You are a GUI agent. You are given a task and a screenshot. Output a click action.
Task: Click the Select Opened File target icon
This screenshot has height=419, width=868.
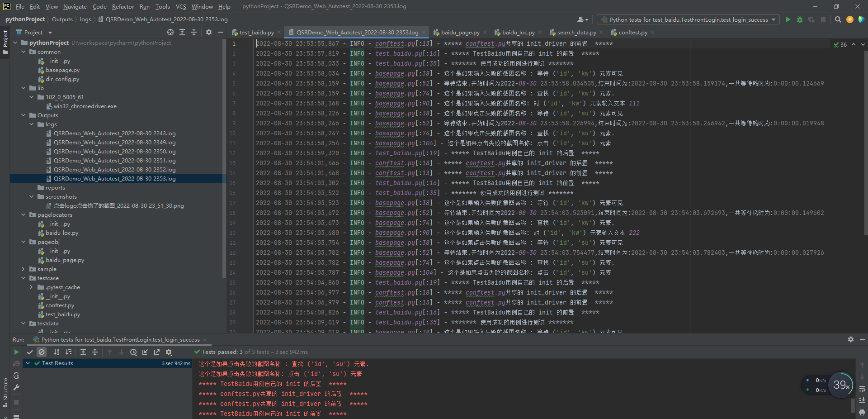(170, 32)
